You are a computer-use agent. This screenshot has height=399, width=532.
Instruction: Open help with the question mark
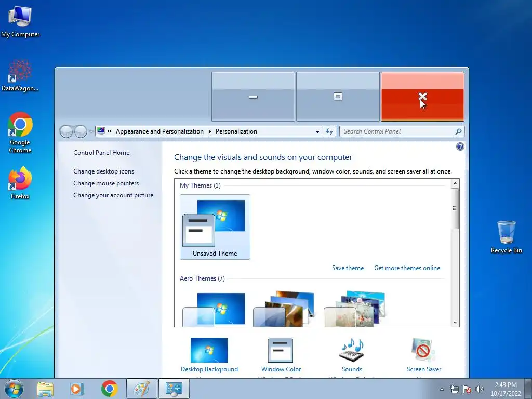460,147
